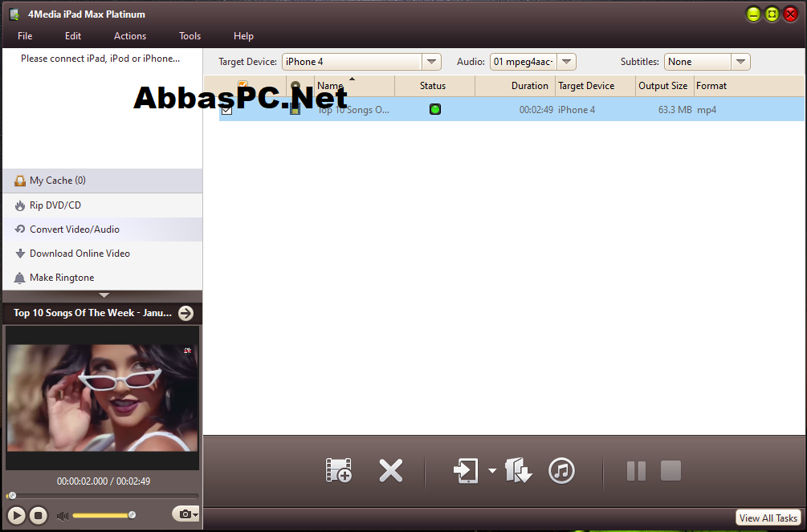Click film icon of Top 10 Songs row
The image size is (807, 532).
pos(295,108)
